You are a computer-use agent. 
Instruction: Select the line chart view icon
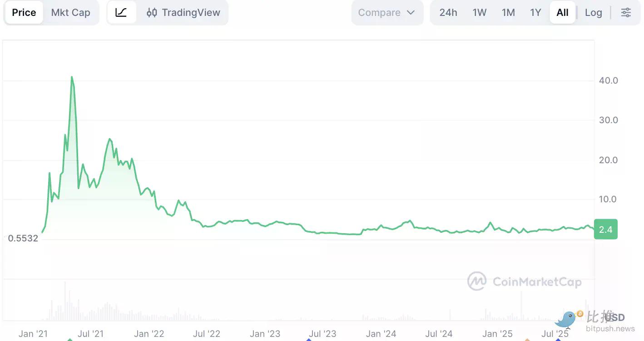click(122, 12)
